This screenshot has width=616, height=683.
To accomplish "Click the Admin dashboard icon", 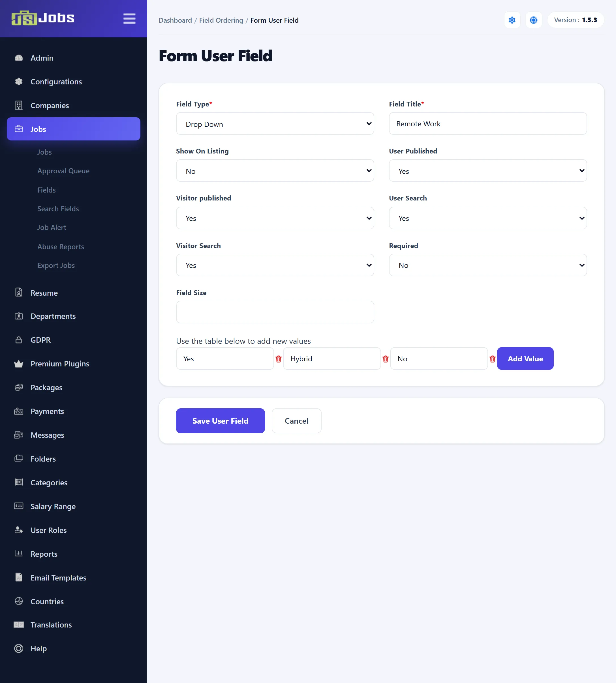I will pyautogui.click(x=19, y=58).
